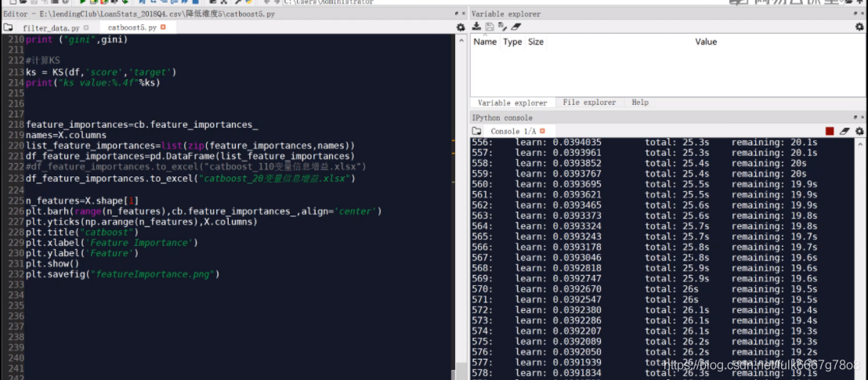Stop the running kernel with red square
The width and height of the screenshot is (868, 380).
pyautogui.click(x=830, y=132)
